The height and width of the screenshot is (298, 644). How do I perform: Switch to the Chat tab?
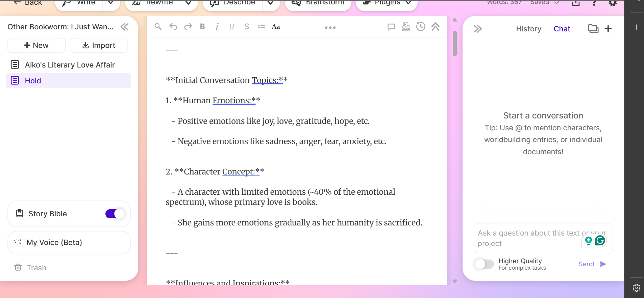(x=562, y=29)
